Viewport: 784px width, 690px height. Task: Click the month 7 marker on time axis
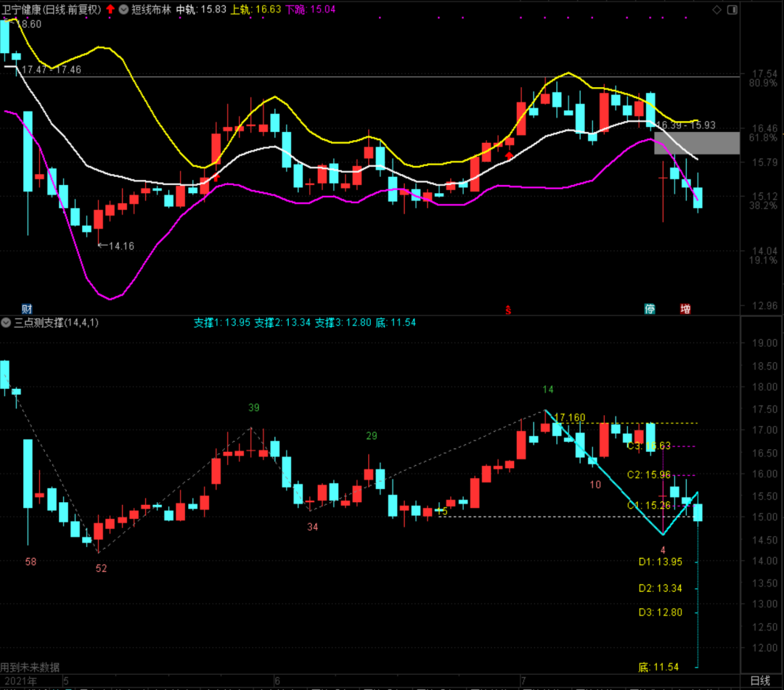(523, 681)
